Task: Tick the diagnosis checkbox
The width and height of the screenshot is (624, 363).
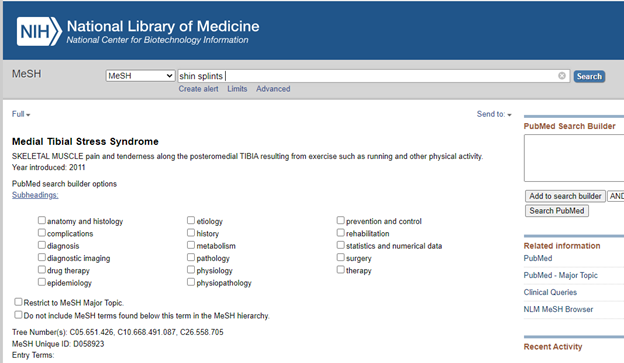Action: pyautogui.click(x=42, y=245)
